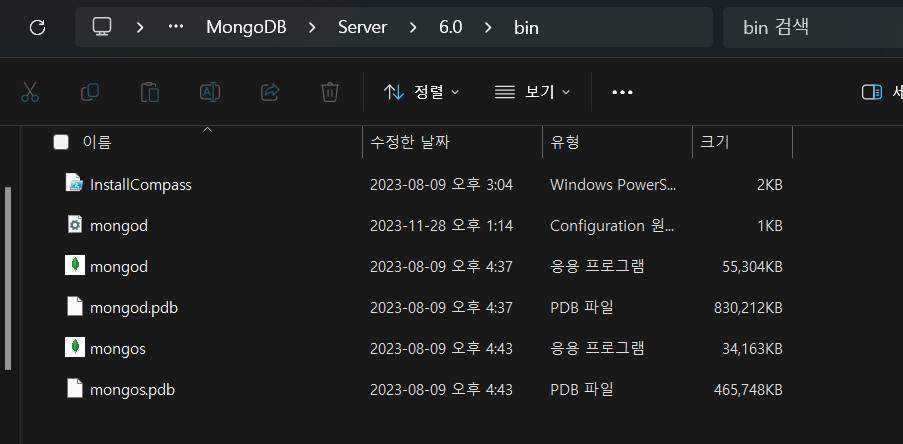903x444 pixels.
Task: Click the date 2023-08-09 오후 3:04
Action: (441, 185)
